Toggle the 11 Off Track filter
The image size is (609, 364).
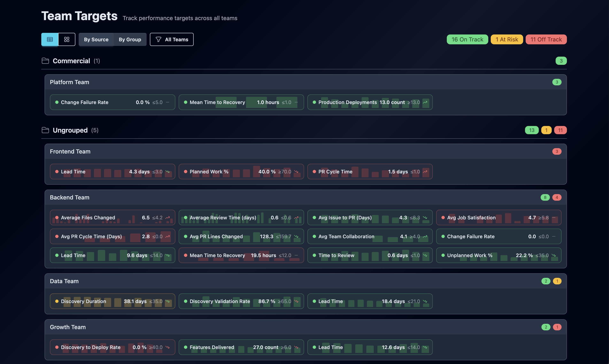point(546,39)
